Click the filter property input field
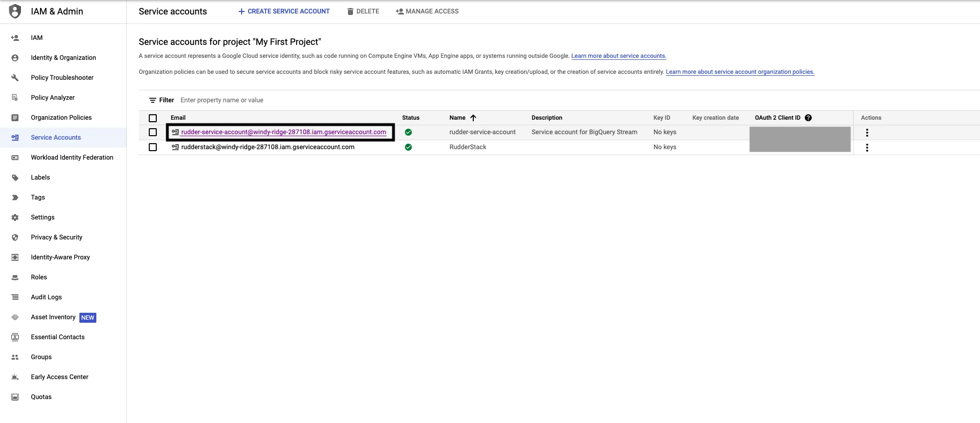Image resolution: width=980 pixels, height=423 pixels. point(222,100)
